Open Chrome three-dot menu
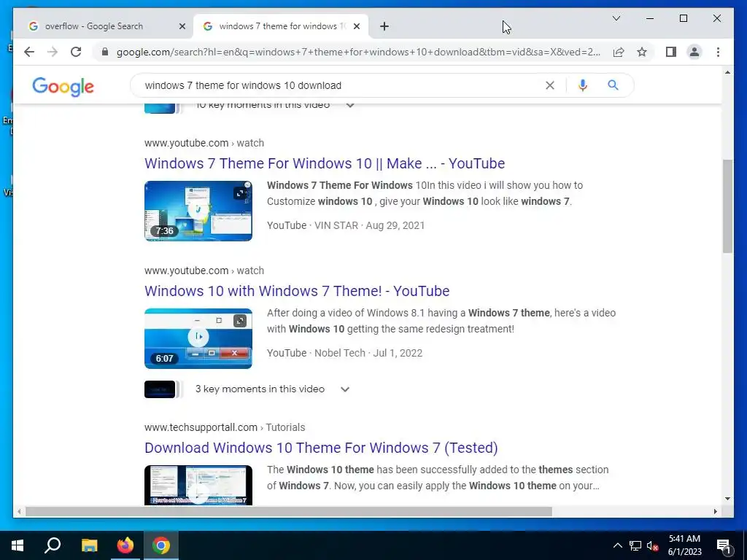This screenshot has height=560, width=747. click(x=718, y=52)
